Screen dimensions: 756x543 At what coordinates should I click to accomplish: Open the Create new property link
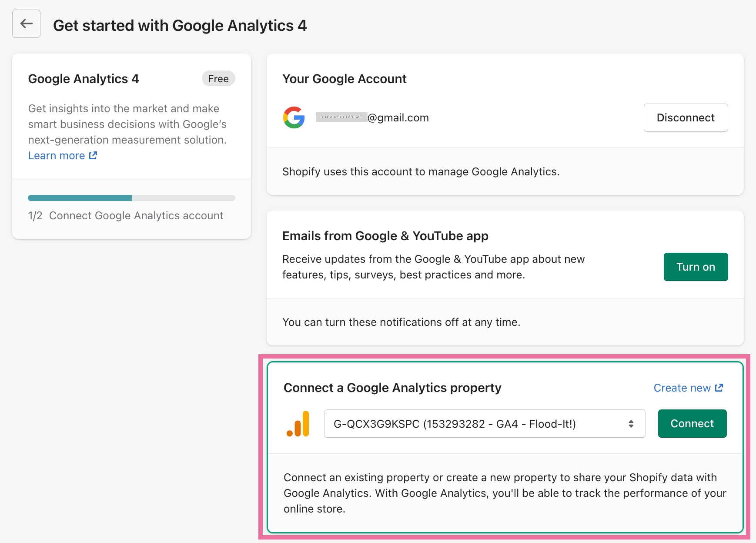click(682, 388)
